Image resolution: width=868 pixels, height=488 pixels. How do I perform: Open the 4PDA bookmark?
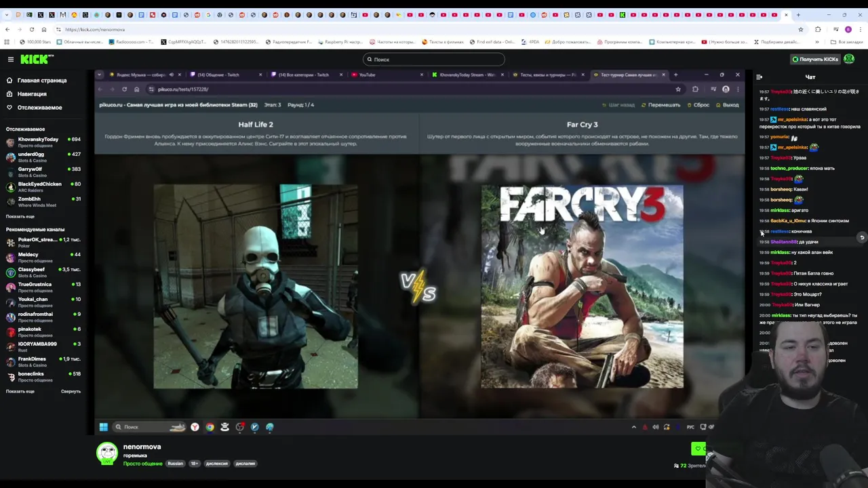pos(531,42)
